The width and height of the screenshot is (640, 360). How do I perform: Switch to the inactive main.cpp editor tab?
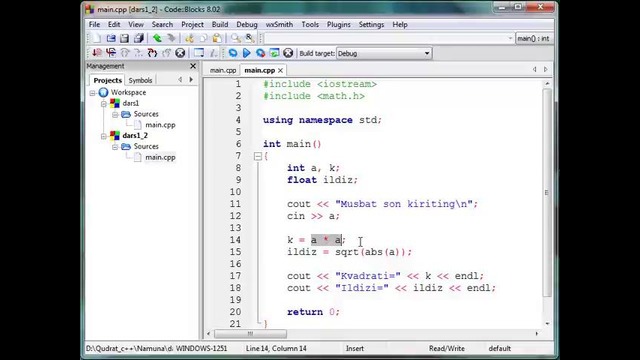(223, 71)
